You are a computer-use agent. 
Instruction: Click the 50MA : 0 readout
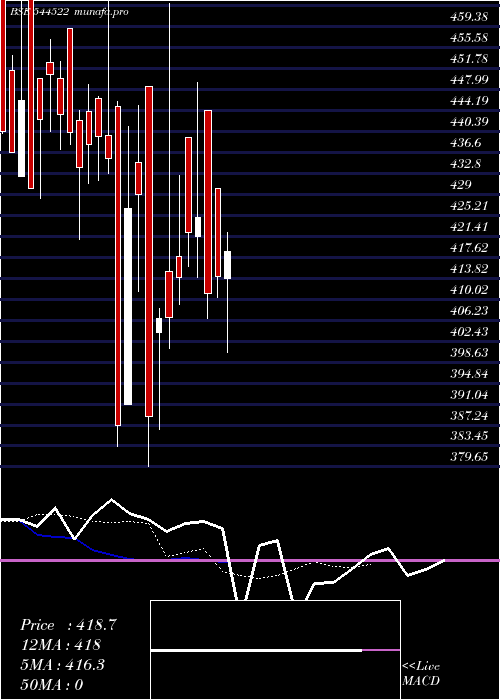coord(52,685)
